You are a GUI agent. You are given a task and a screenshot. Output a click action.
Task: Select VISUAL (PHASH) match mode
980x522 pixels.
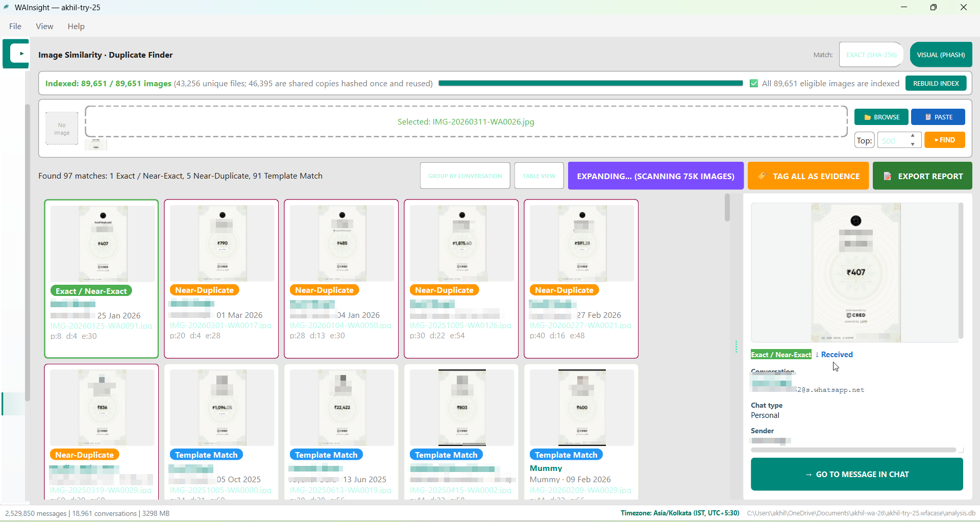tap(941, 55)
